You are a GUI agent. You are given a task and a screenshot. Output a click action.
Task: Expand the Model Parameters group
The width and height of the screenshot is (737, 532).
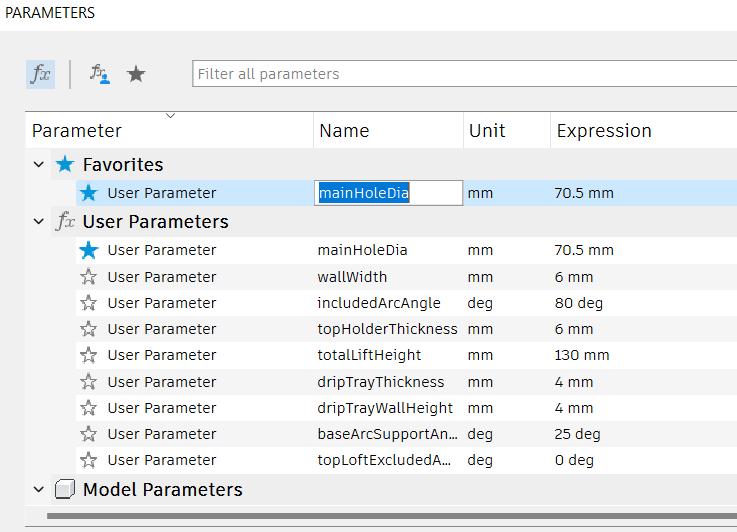pos(39,490)
